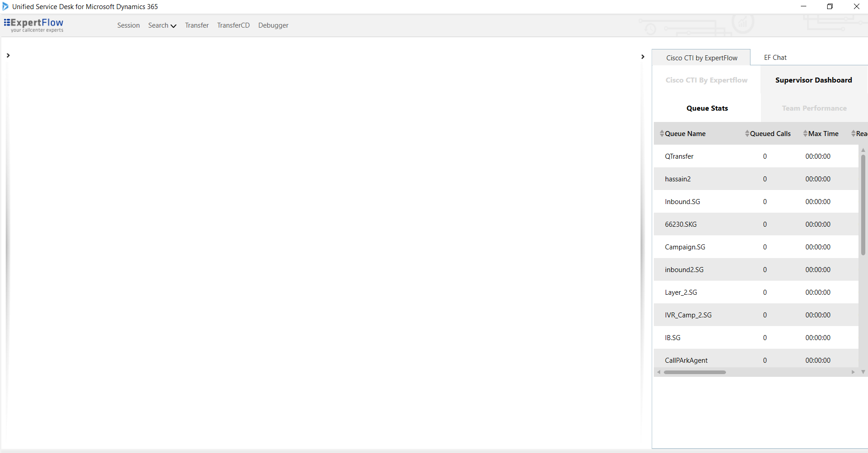Viewport: 868px width, 453px height.
Task: Open the Search dropdown
Action: point(162,25)
